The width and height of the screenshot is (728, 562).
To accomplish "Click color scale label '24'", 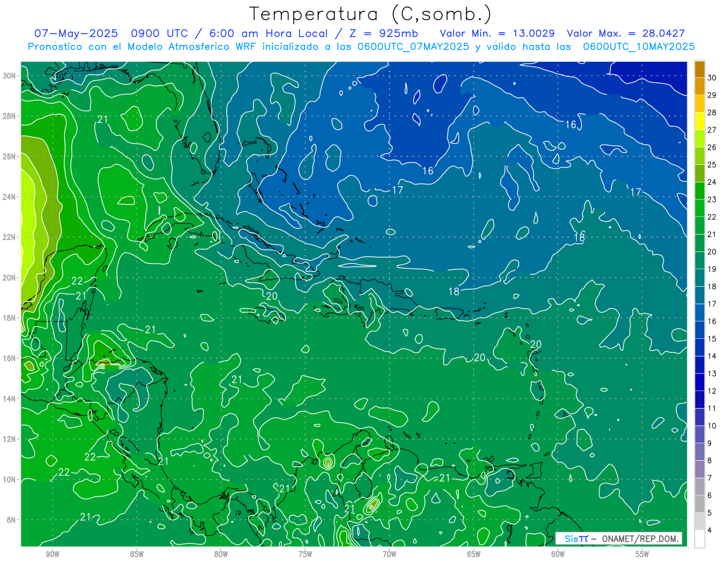I will point(712,182).
